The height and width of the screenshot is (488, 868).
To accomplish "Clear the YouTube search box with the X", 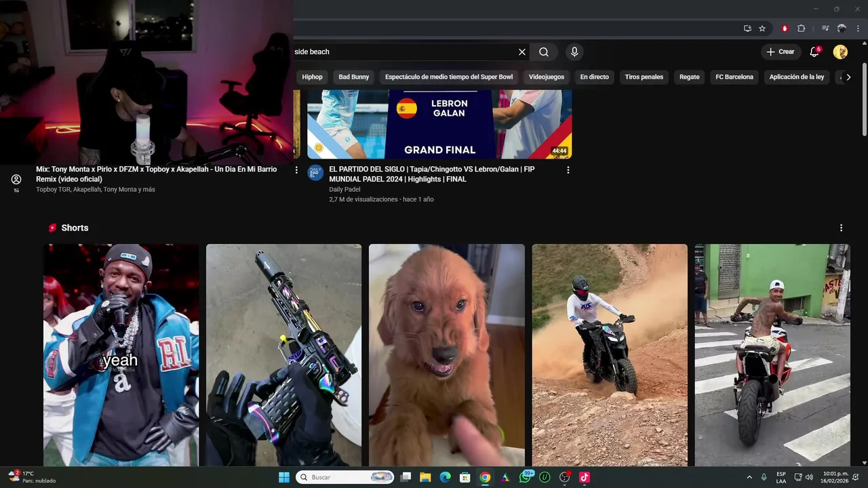I will (x=522, y=52).
